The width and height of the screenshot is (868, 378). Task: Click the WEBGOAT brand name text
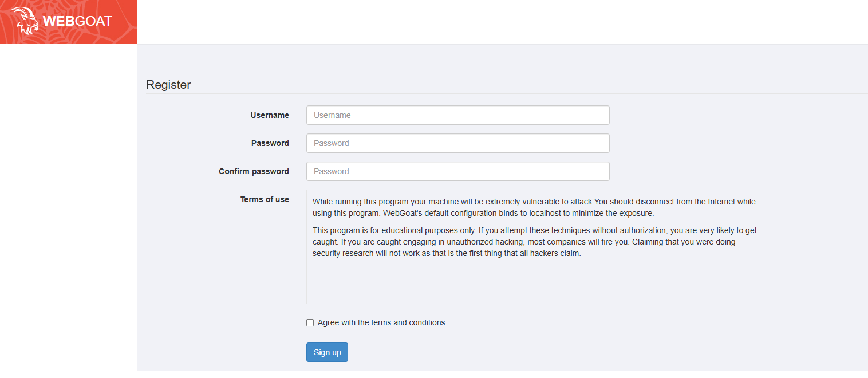click(77, 22)
